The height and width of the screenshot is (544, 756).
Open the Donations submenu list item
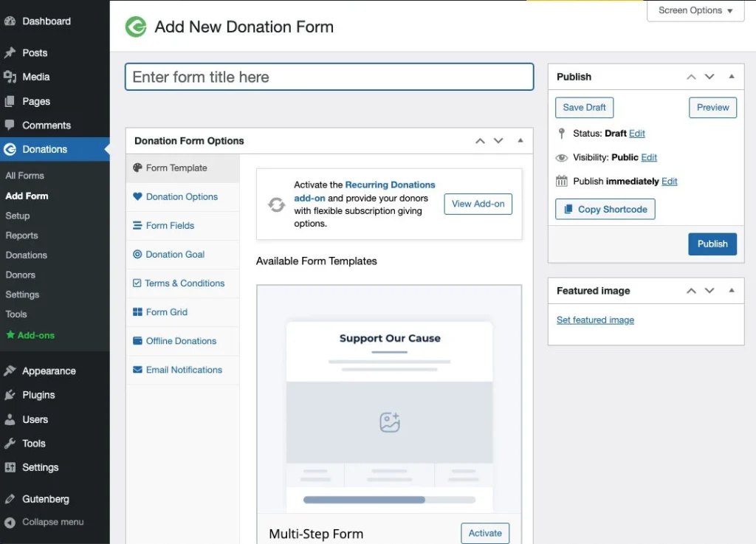tap(26, 255)
